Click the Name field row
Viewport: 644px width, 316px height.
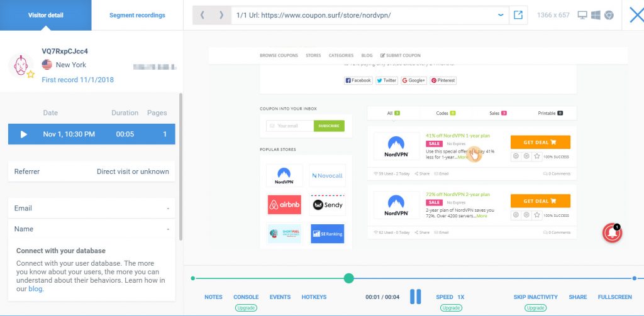point(92,229)
